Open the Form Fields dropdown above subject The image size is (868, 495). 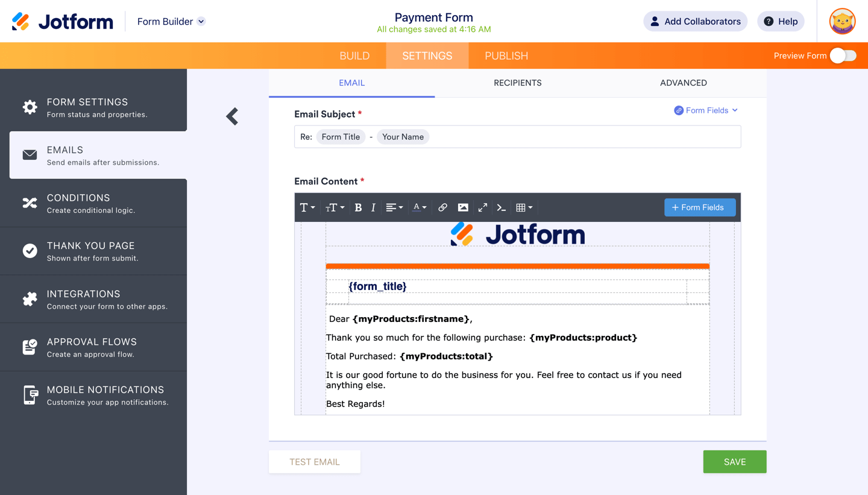click(706, 110)
